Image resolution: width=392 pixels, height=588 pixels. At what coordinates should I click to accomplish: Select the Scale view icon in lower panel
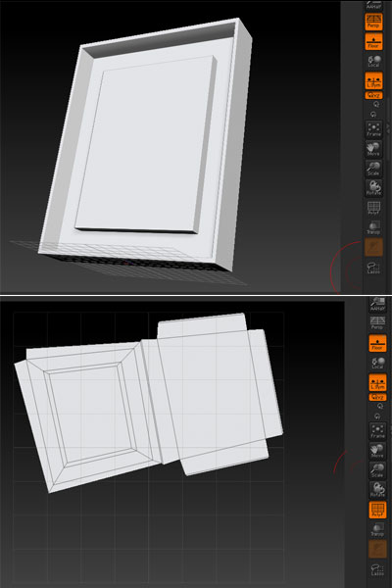click(377, 470)
